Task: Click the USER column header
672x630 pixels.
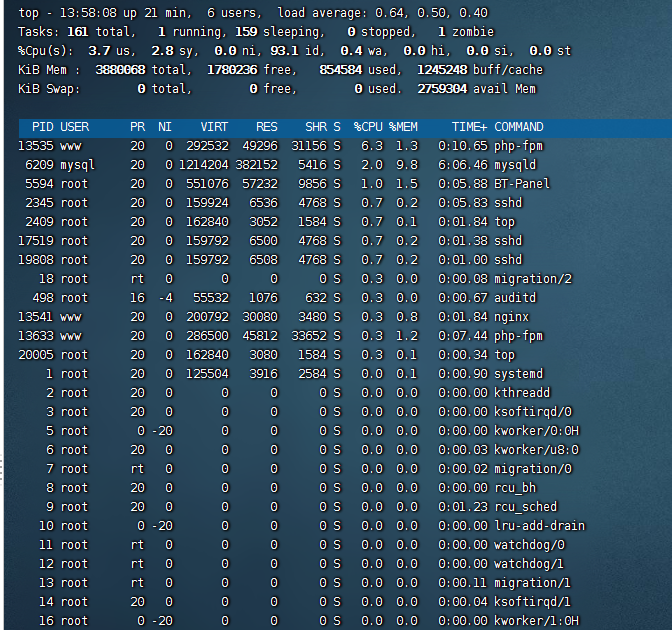Action: pyautogui.click(x=75, y=127)
